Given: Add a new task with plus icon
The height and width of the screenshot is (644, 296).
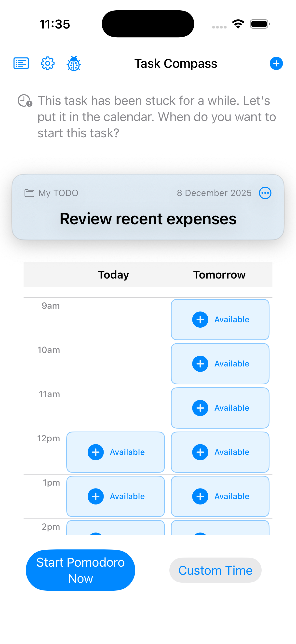Looking at the screenshot, I should (x=276, y=63).
